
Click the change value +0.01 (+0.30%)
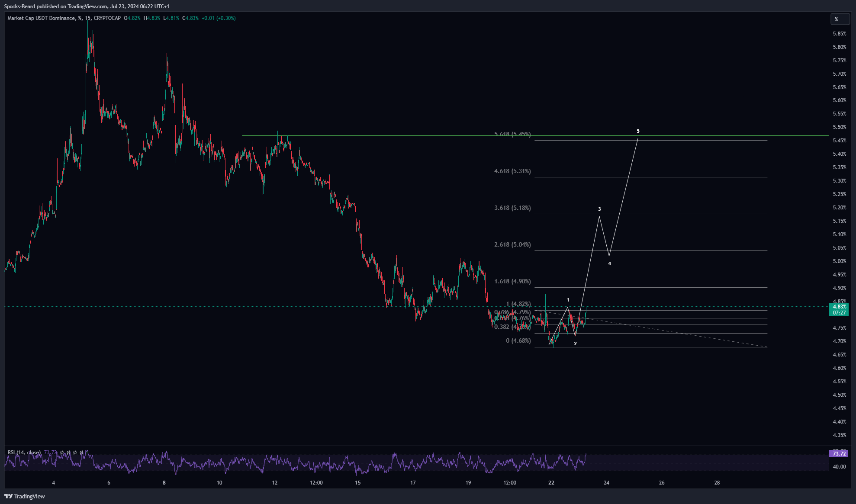coord(219,18)
